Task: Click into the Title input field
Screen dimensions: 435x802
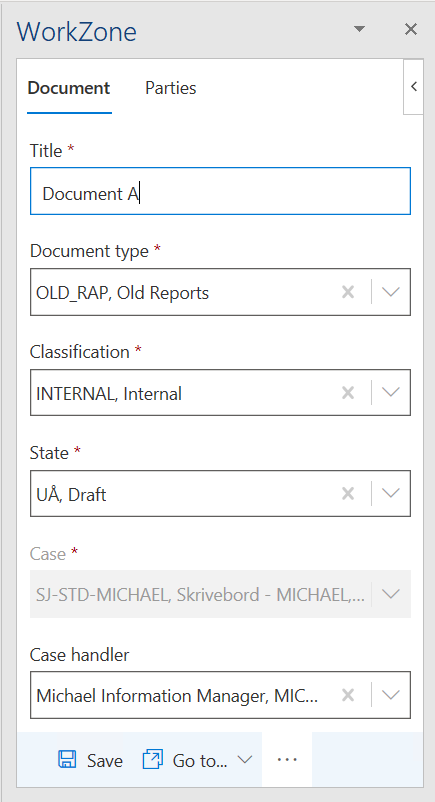Action: (221, 191)
